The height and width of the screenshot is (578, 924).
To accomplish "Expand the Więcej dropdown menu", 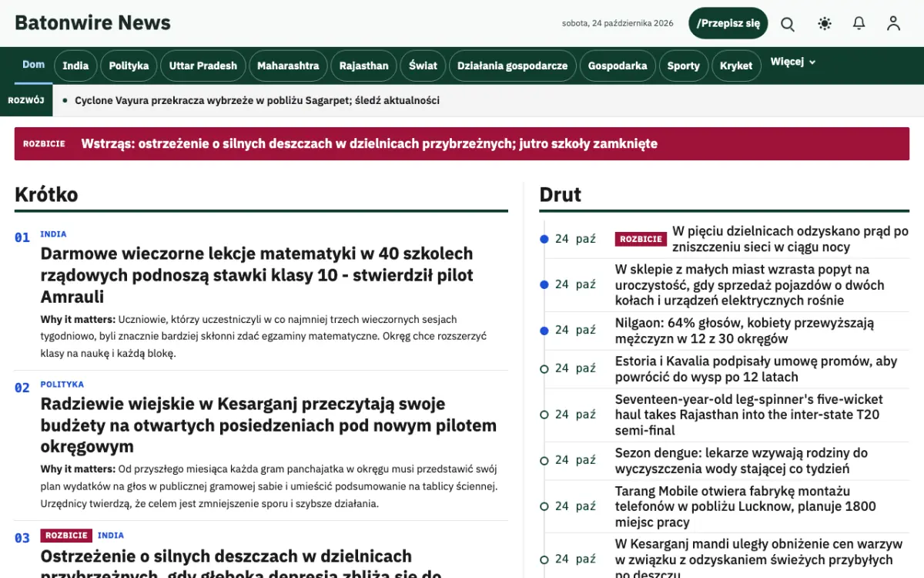I will pos(793,62).
